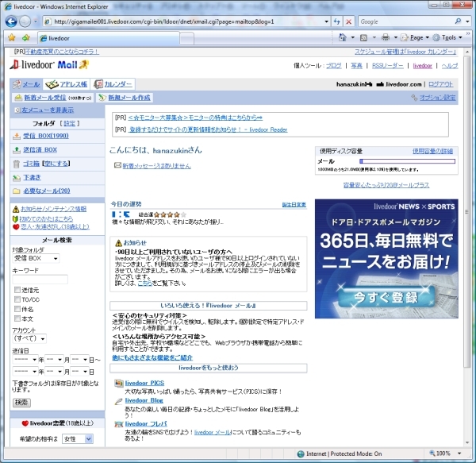Screen dimensions: 476x463
Task: Click the livedoor Blog pencil icon
Action: (118, 401)
